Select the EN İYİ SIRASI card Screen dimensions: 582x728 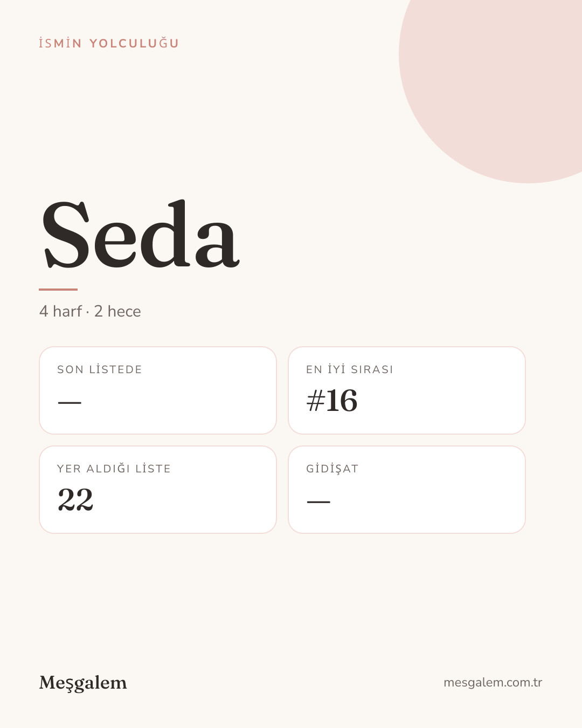pyautogui.click(x=407, y=390)
